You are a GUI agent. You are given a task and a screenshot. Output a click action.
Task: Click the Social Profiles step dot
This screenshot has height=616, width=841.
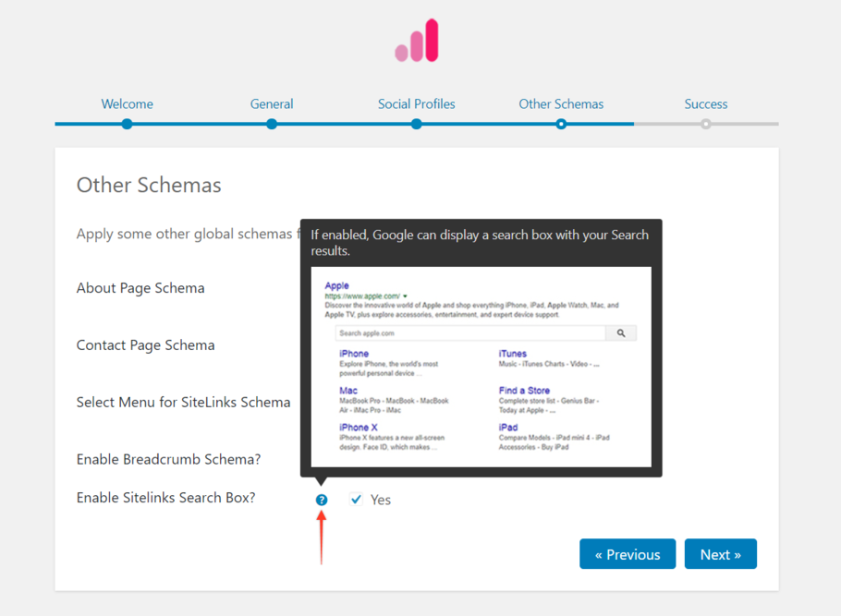tap(416, 123)
